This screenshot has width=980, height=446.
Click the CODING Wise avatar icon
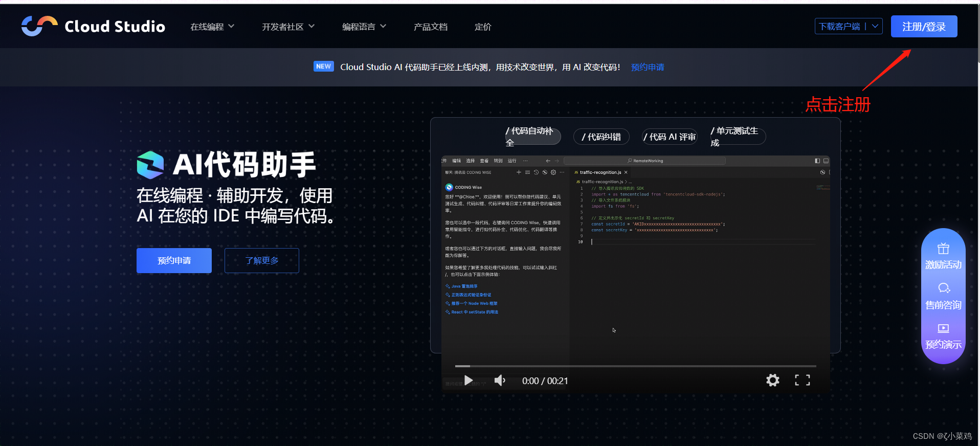(449, 187)
